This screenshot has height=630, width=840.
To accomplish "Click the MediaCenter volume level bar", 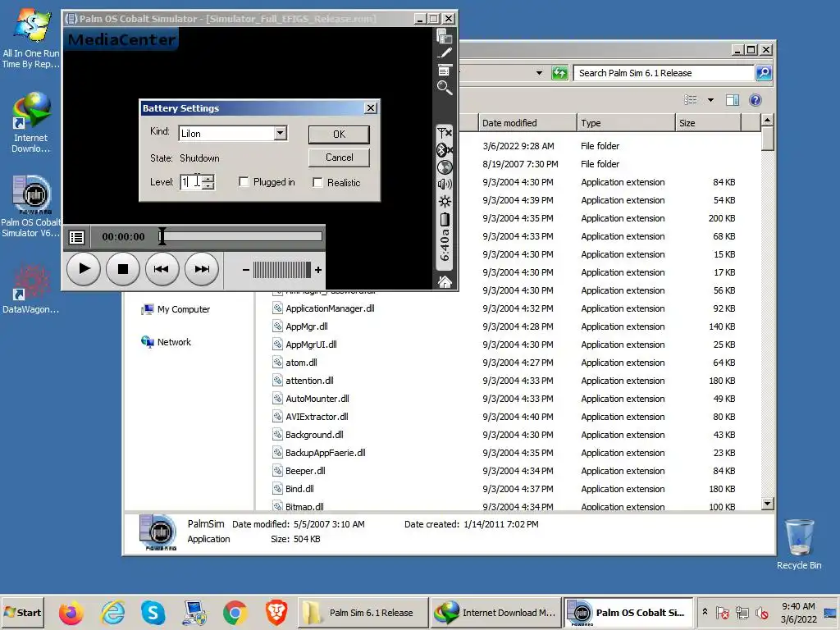I will coord(282,270).
